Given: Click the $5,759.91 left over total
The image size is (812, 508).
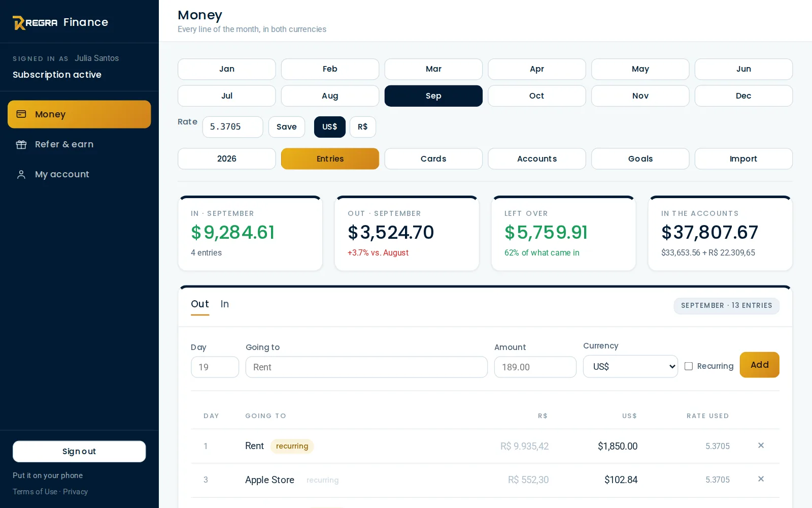Looking at the screenshot, I should coord(546,233).
